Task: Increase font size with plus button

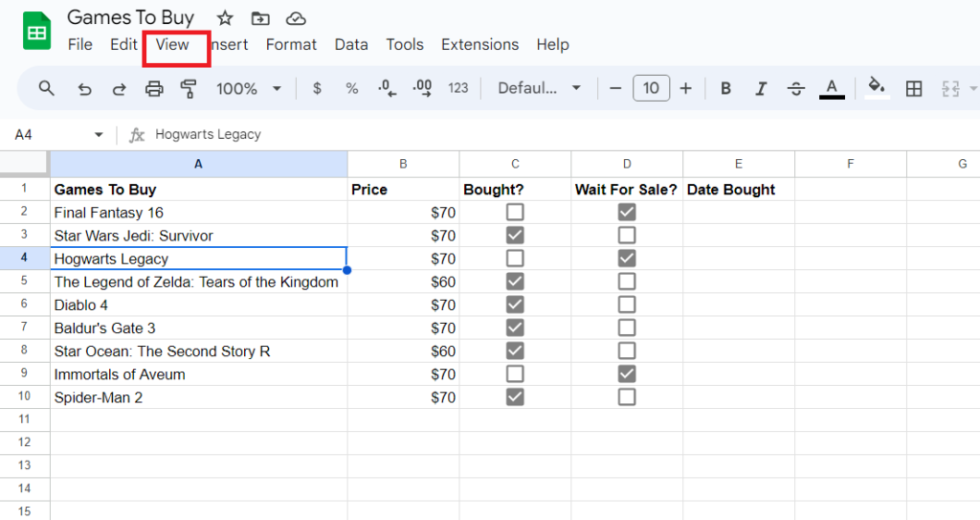Action: coord(685,88)
